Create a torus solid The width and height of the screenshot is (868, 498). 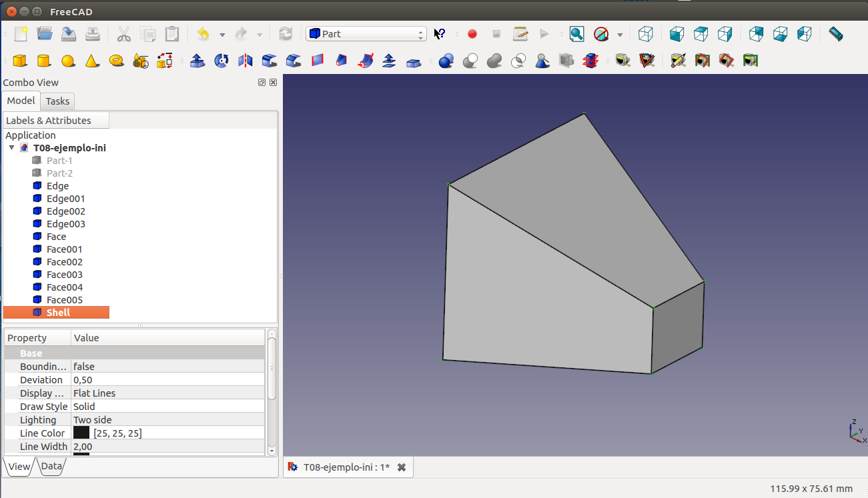click(116, 61)
